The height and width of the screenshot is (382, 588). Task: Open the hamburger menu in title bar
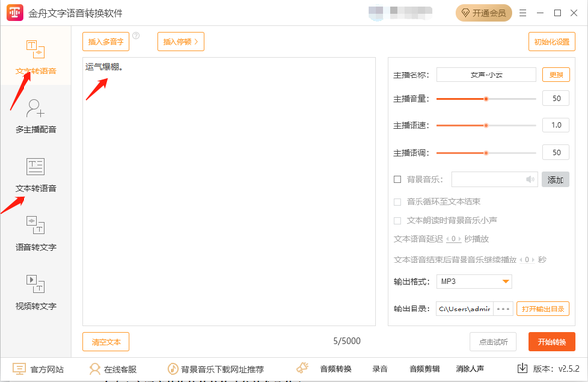(x=523, y=13)
